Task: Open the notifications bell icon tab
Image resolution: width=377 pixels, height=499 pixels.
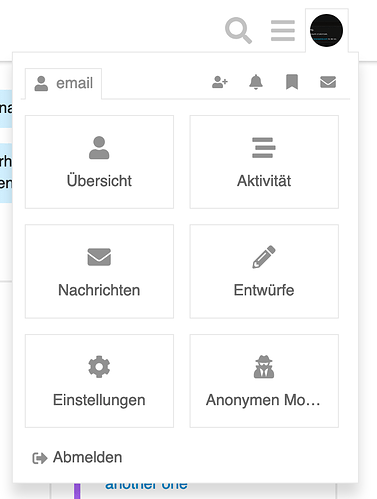Action: (x=256, y=82)
